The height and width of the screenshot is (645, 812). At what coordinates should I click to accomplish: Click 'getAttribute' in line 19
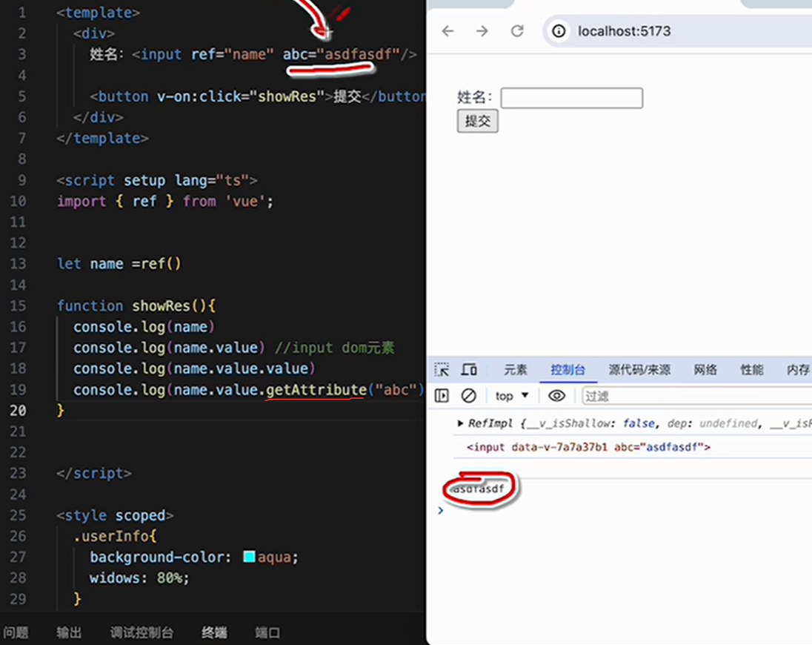pos(316,389)
